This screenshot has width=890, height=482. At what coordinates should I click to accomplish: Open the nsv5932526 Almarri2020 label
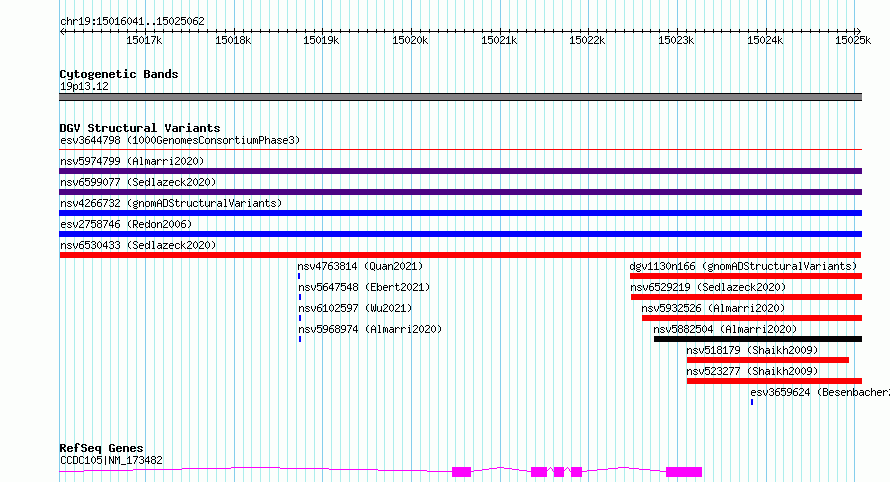(x=713, y=308)
